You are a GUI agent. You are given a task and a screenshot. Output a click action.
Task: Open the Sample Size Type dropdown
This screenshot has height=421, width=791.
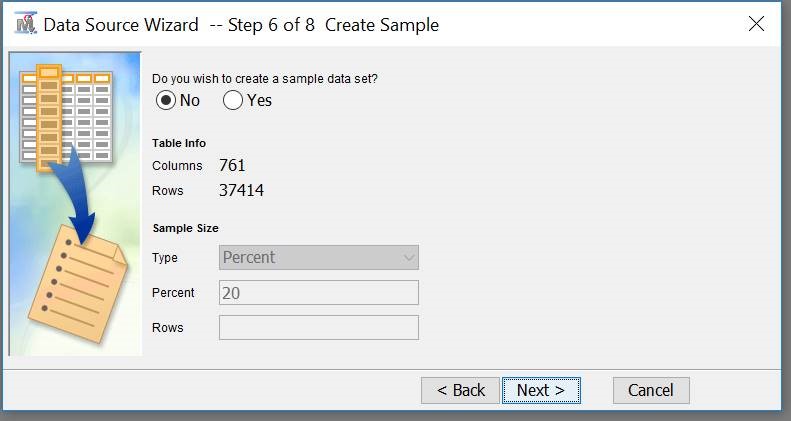pos(318,257)
